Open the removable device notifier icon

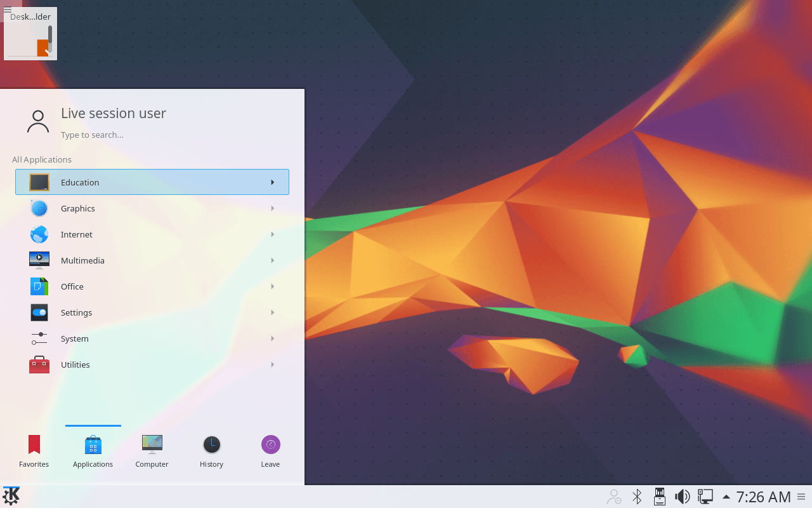(660, 497)
